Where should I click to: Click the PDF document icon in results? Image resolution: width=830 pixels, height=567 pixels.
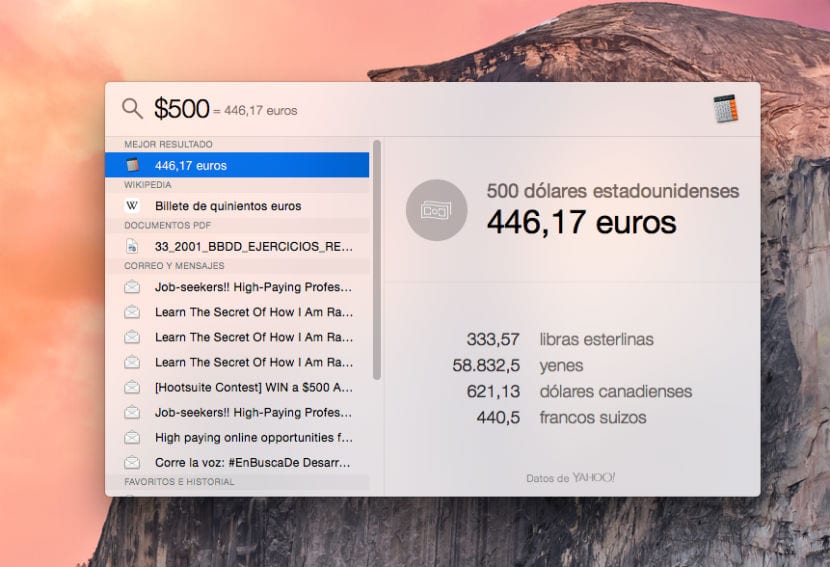click(132, 246)
